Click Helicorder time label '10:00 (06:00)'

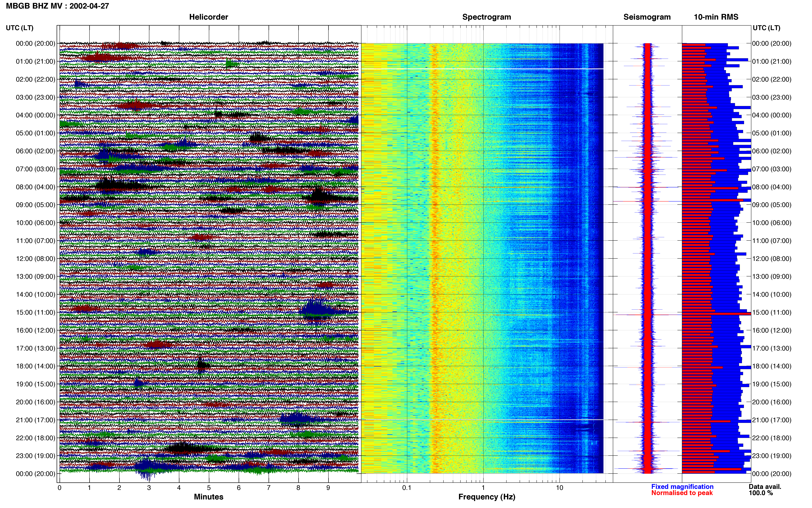pyautogui.click(x=36, y=223)
